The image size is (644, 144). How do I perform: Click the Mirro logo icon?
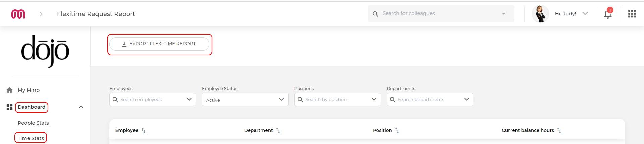(x=18, y=14)
